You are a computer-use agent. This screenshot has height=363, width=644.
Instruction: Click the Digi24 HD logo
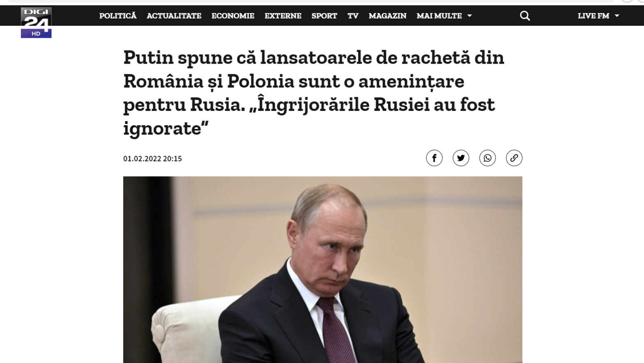pyautogui.click(x=36, y=23)
